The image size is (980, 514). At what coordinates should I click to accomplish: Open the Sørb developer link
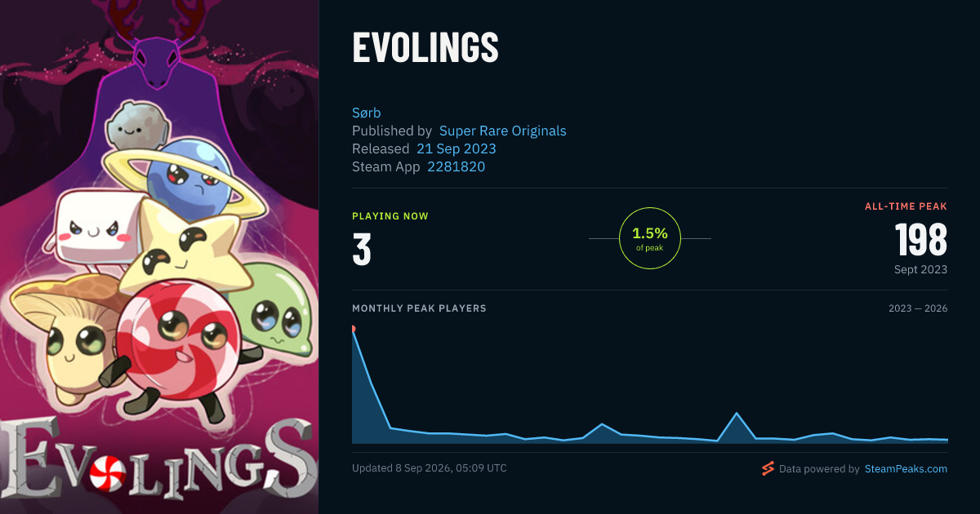click(x=367, y=113)
